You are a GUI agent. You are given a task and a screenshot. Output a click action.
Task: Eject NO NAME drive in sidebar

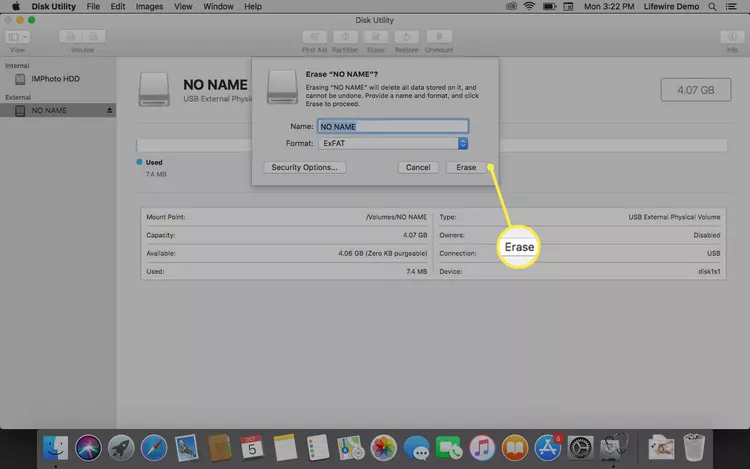click(x=110, y=111)
